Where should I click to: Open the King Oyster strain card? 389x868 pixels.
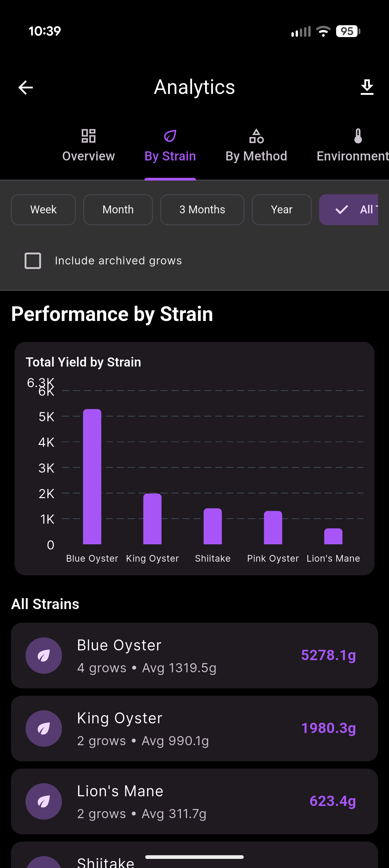pos(194,728)
